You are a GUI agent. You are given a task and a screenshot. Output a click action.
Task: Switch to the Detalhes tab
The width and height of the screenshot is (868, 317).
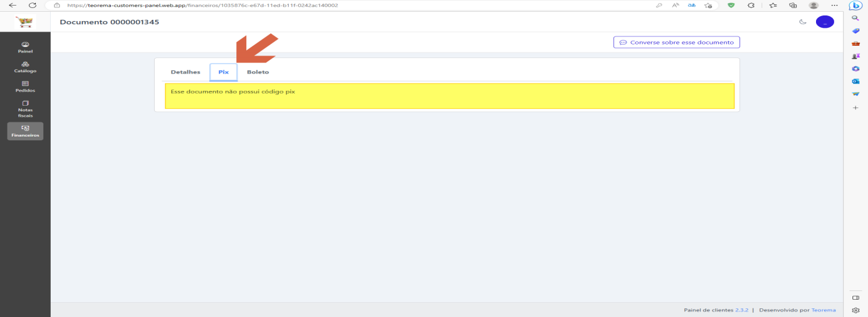[186, 72]
